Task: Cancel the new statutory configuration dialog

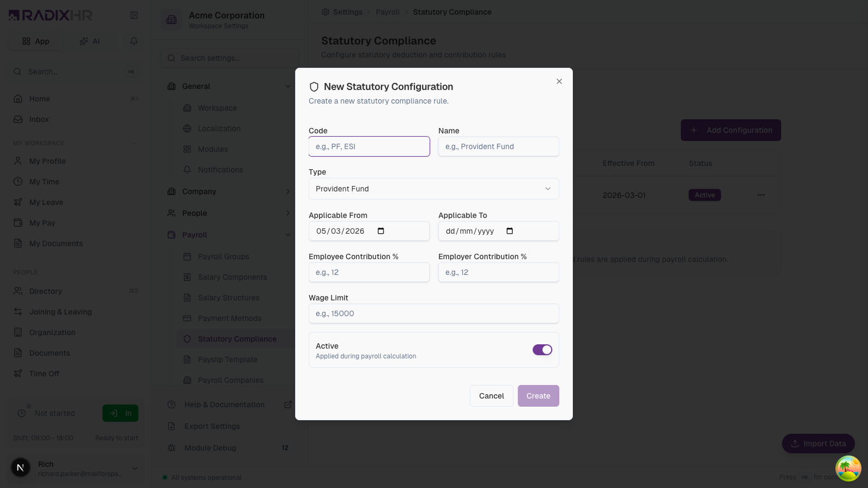Action: click(x=492, y=396)
